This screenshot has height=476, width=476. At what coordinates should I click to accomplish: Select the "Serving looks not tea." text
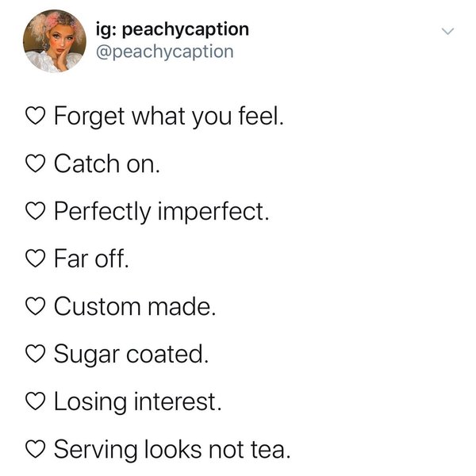[x=172, y=450]
